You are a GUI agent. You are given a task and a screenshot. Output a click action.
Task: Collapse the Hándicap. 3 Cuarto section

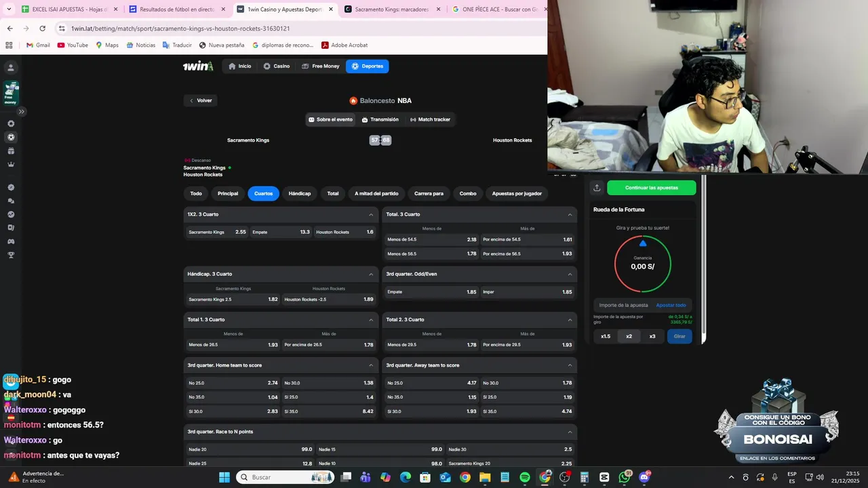click(371, 274)
